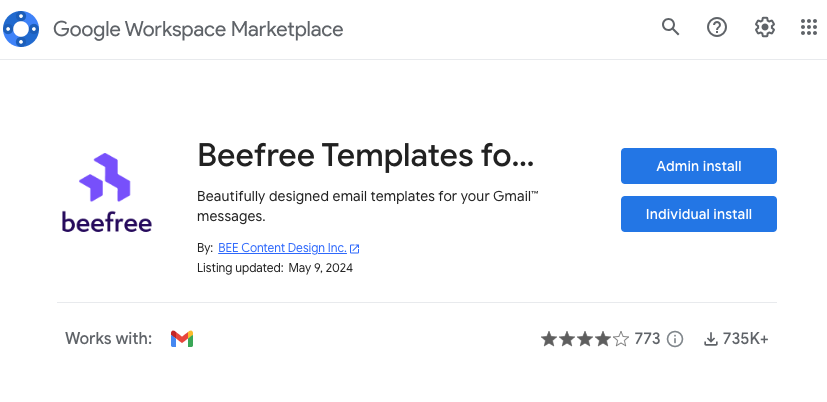Click the Google Workspace Marketplace title text
Image resolution: width=827 pixels, height=402 pixels.
(198, 29)
